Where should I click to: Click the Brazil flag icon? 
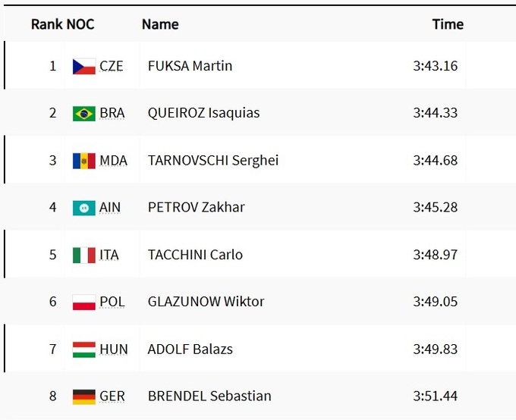83,113
